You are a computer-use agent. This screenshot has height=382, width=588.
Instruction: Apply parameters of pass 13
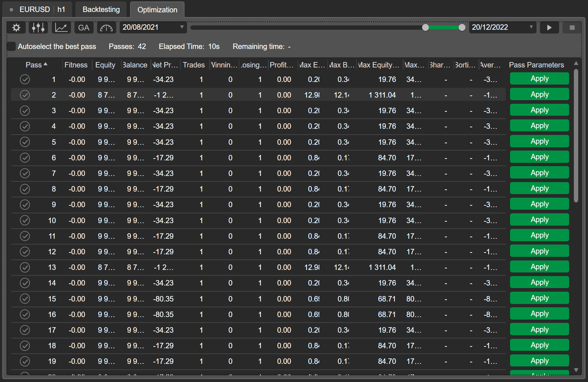coord(539,267)
